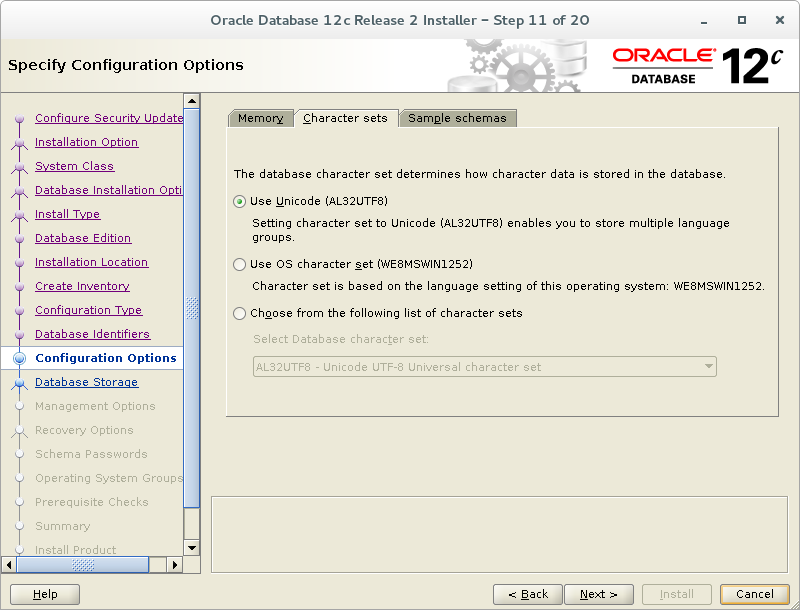Go to System Class step link
The image size is (800, 610).
coord(74,166)
